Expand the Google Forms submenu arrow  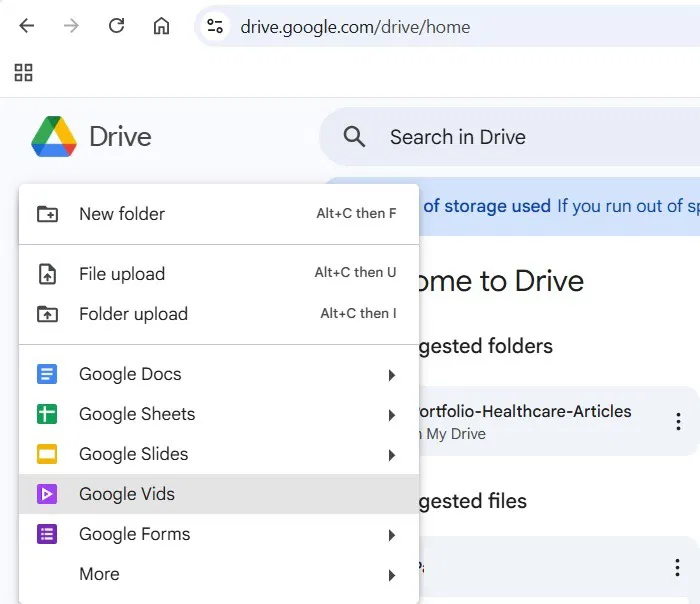point(391,535)
